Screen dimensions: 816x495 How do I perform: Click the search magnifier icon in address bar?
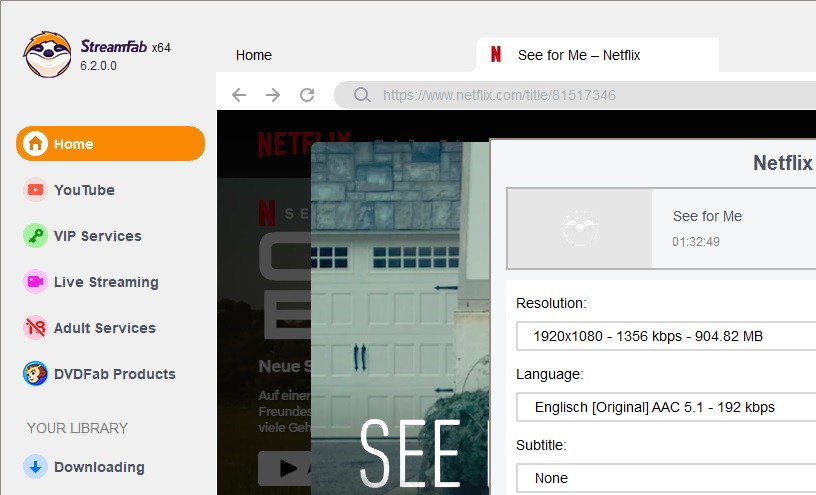[362, 95]
